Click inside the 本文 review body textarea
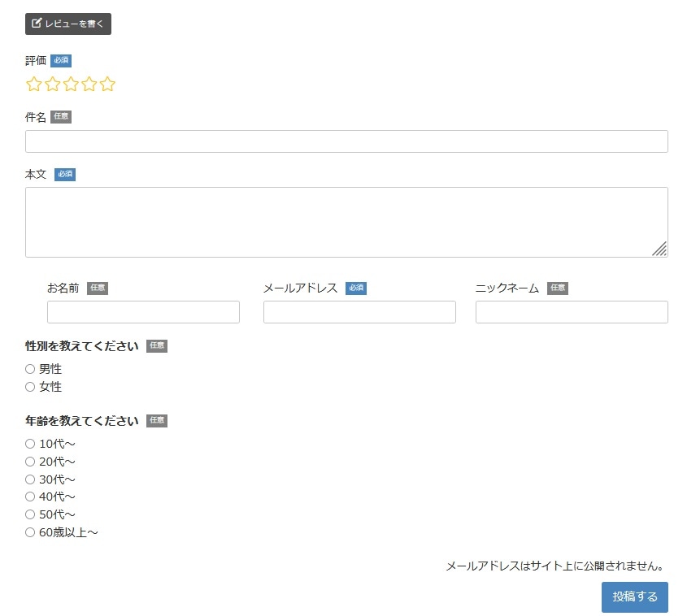Image resolution: width=687 pixels, height=616 pixels. point(346,223)
